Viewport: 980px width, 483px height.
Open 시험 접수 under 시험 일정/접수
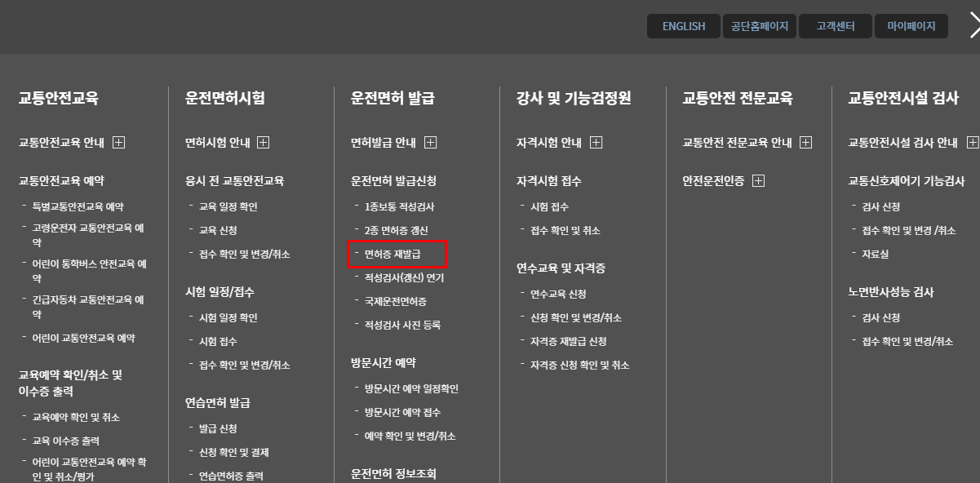(x=218, y=342)
